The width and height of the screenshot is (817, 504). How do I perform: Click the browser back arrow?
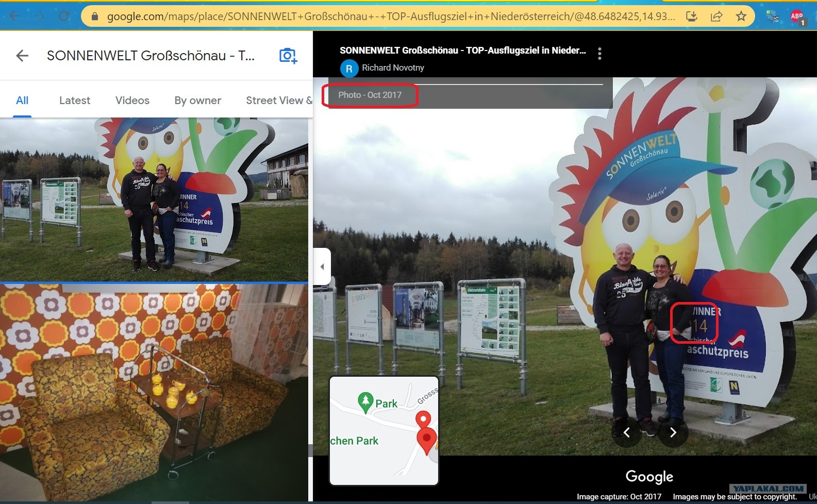click(14, 16)
